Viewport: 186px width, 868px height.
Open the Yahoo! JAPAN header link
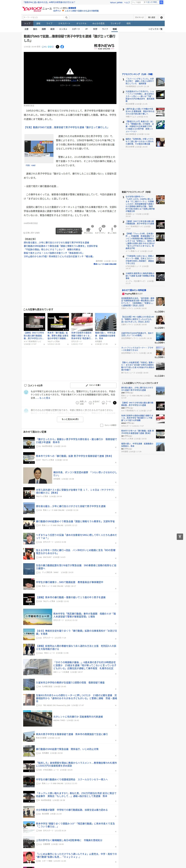pyautogui.click(x=116, y=2)
